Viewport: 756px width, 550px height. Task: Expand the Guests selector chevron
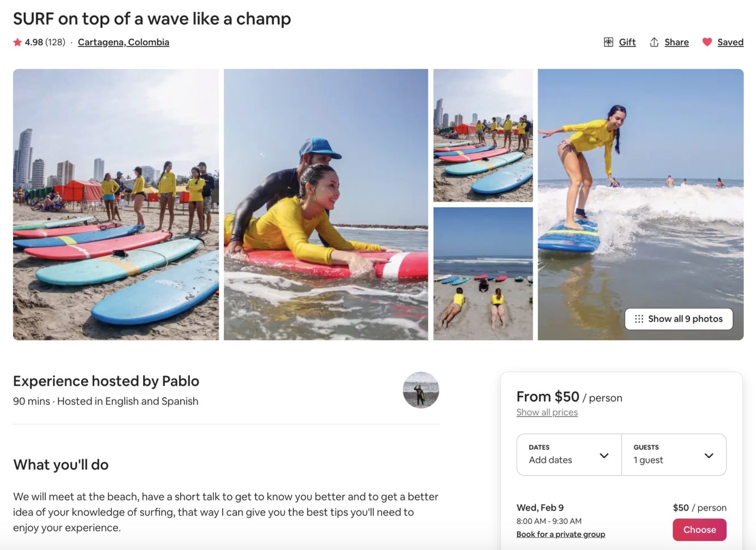pos(708,455)
